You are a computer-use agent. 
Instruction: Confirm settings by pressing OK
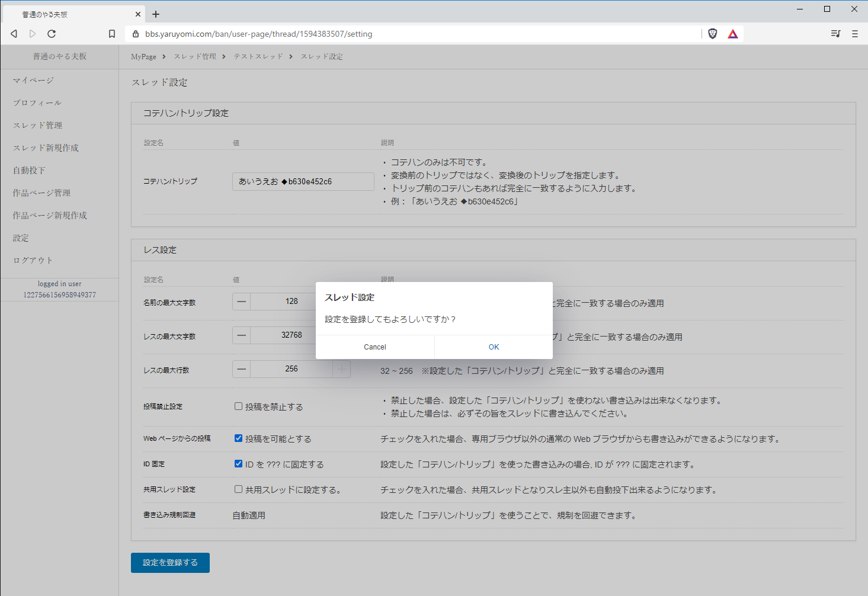(x=494, y=347)
